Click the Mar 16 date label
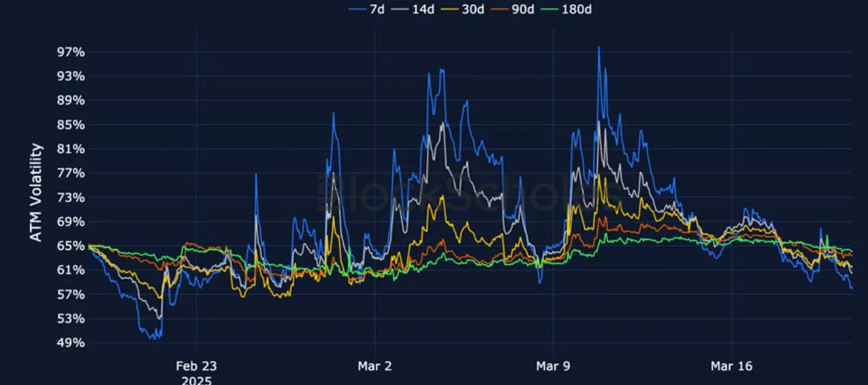Image resolution: width=868 pixels, height=385 pixels. click(731, 367)
